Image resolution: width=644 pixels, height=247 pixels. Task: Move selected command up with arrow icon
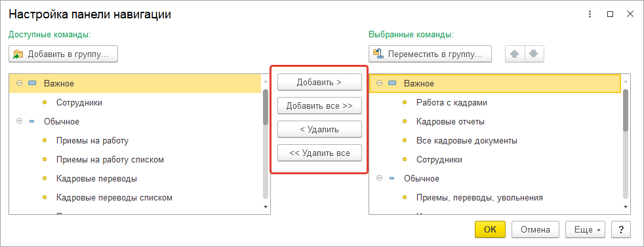tap(514, 54)
